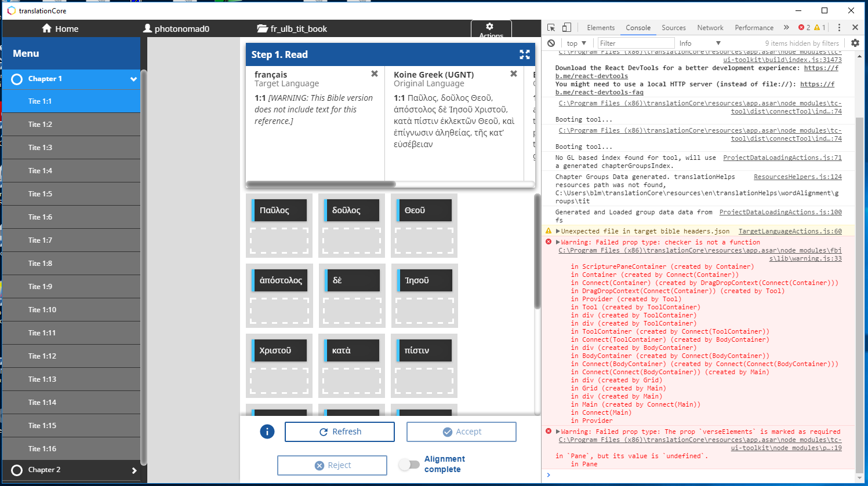The height and width of the screenshot is (486, 868).
Task: Expand the Step 1. Read pane to fullscreen
Action: (525, 54)
